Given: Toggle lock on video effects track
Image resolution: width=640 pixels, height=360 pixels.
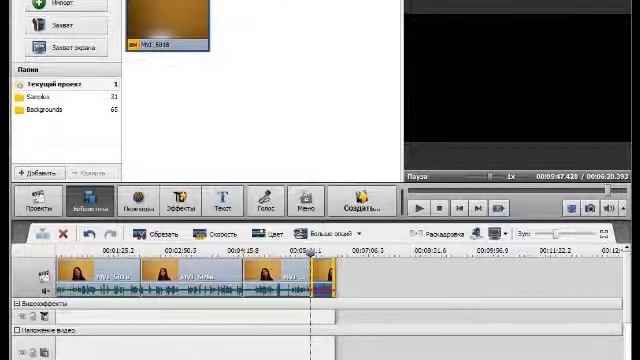Looking at the screenshot, I should (x=33, y=316).
